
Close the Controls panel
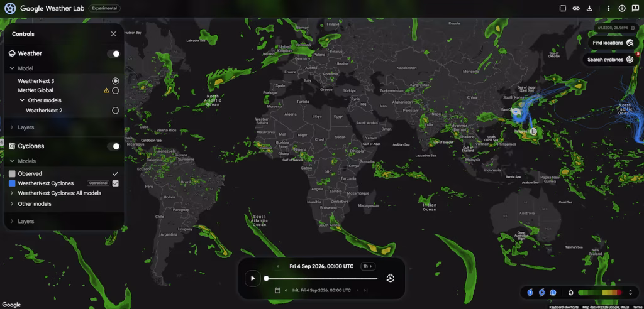(x=113, y=34)
